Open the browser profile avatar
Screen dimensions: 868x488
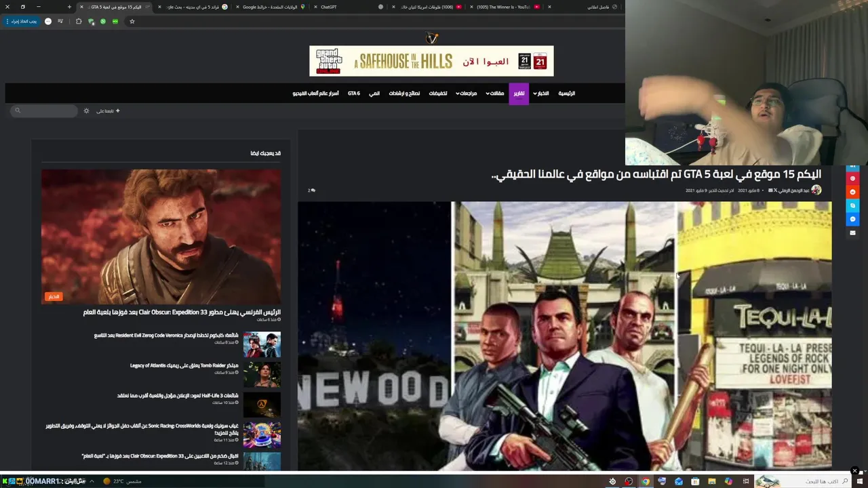tap(48, 21)
